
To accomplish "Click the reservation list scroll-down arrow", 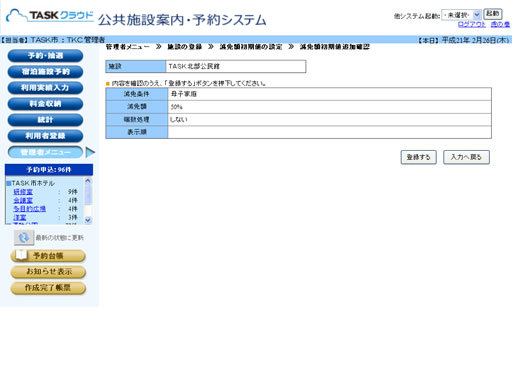I will point(88,220).
